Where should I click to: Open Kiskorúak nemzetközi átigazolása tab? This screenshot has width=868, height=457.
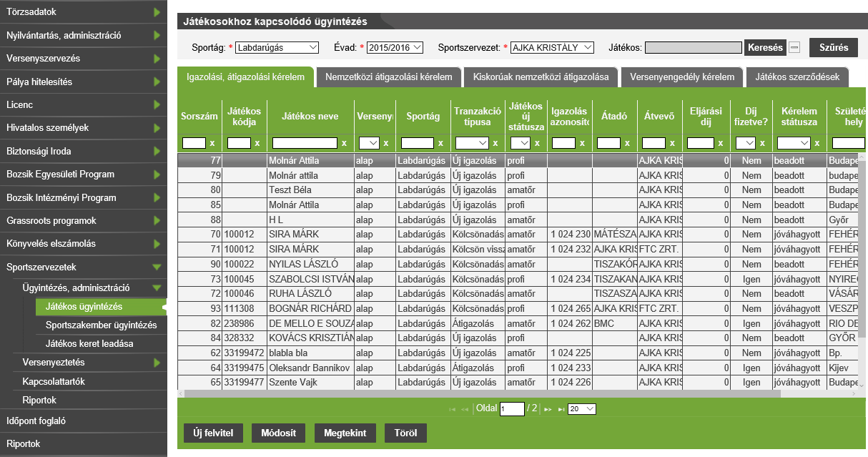541,77
